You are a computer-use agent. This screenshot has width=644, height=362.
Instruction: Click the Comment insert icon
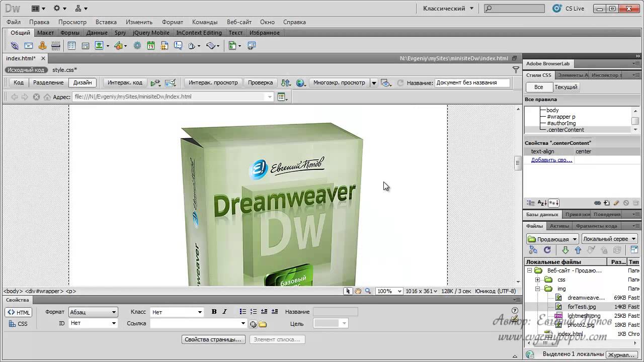178,46
